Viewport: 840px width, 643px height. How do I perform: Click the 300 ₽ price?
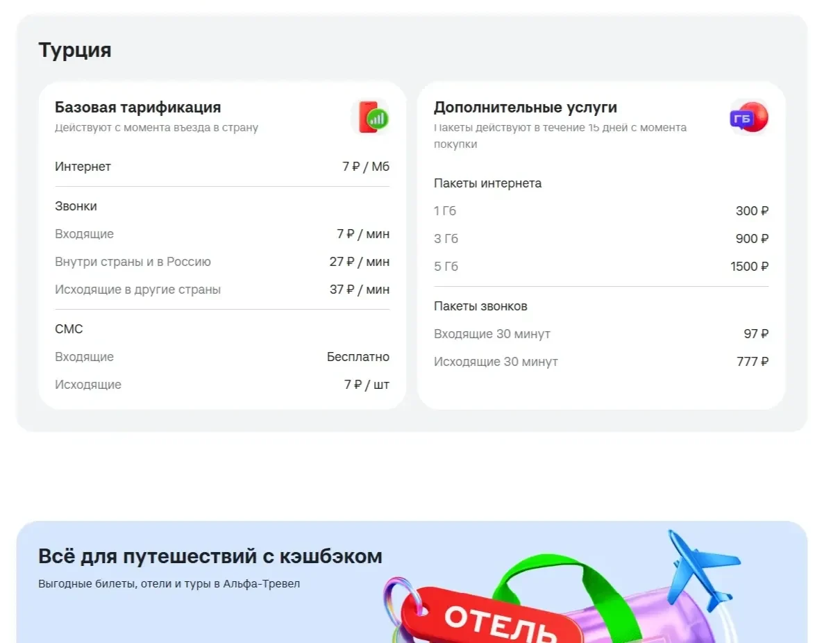pos(753,211)
